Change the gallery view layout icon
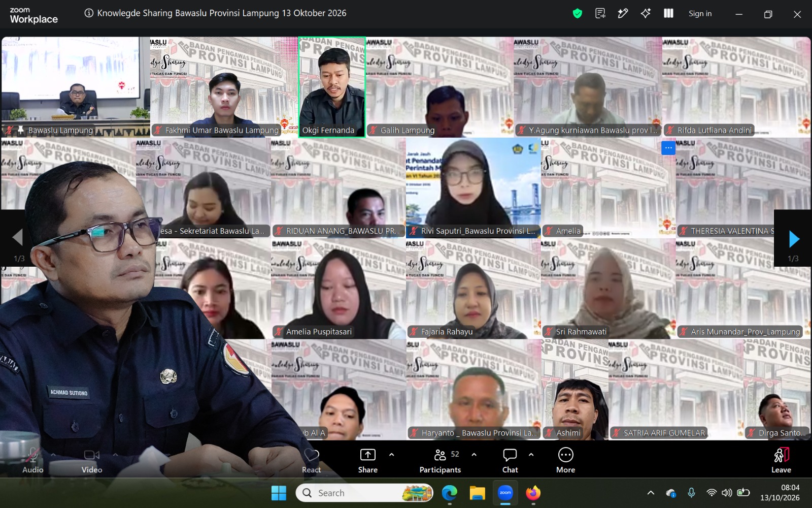The height and width of the screenshot is (508, 812). 668,14
